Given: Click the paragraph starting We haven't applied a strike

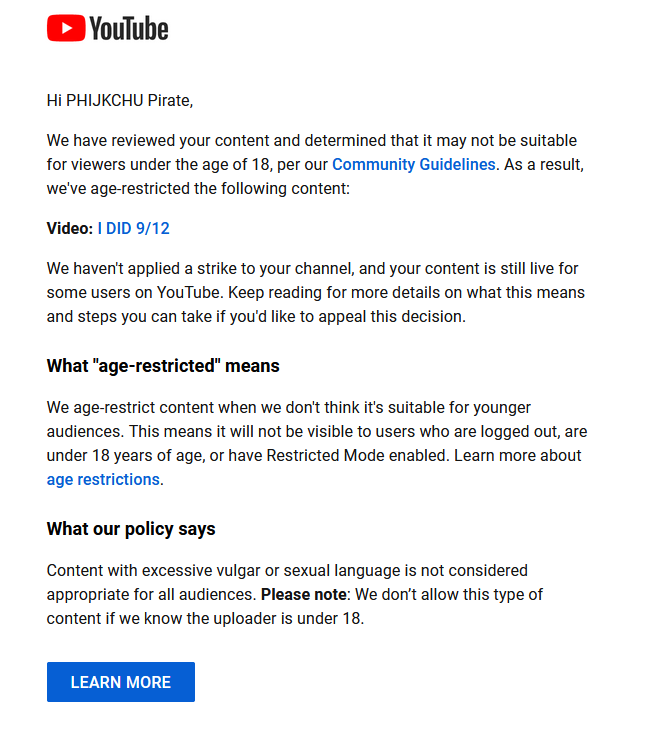Looking at the screenshot, I should pyautogui.click(x=316, y=292).
